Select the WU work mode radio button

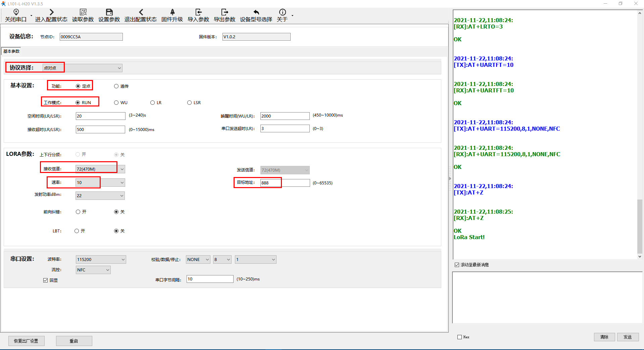[x=116, y=103]
